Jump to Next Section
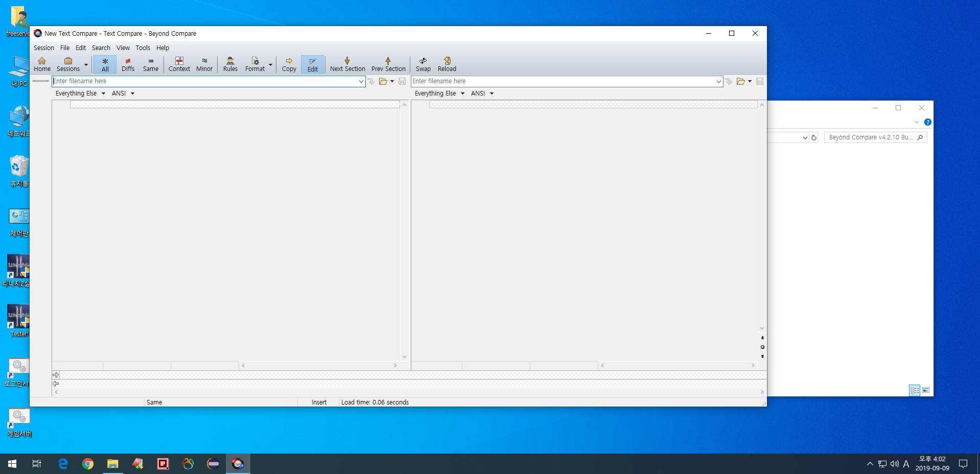This screenshot has width=980, height=474. click(x=347, y=64)
